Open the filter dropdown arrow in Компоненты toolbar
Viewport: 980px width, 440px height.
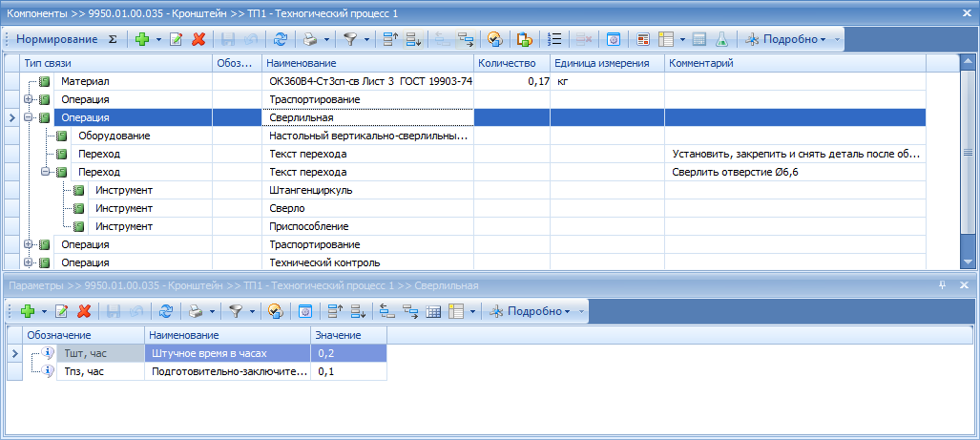coord(366,39)
